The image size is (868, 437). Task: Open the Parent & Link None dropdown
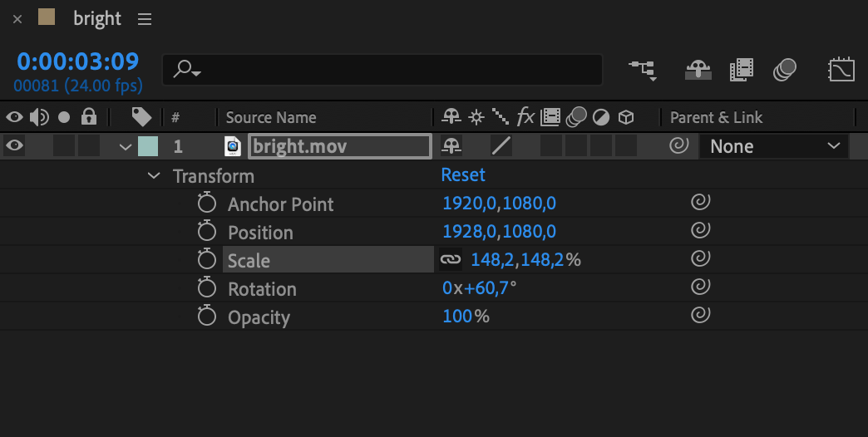coord(773,147)
